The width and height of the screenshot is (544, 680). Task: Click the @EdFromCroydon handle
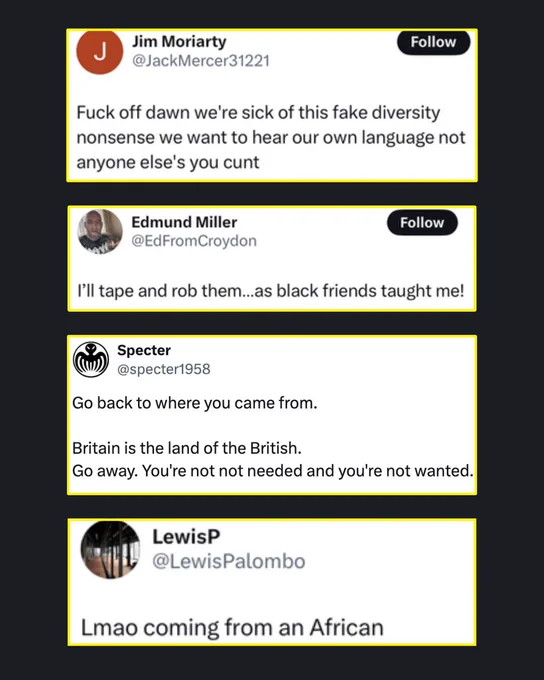point(194,241)
